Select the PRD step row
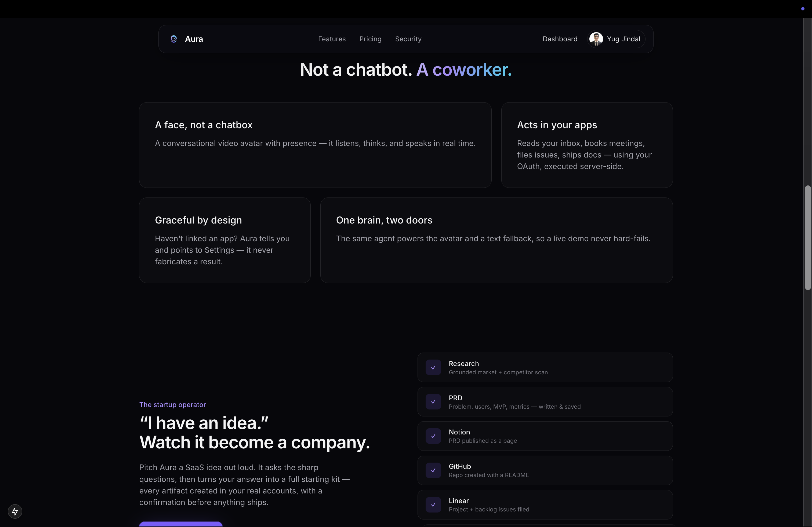The width and height of the screenshot is (812, 527). pyautogui.click(x=545, y=402)
